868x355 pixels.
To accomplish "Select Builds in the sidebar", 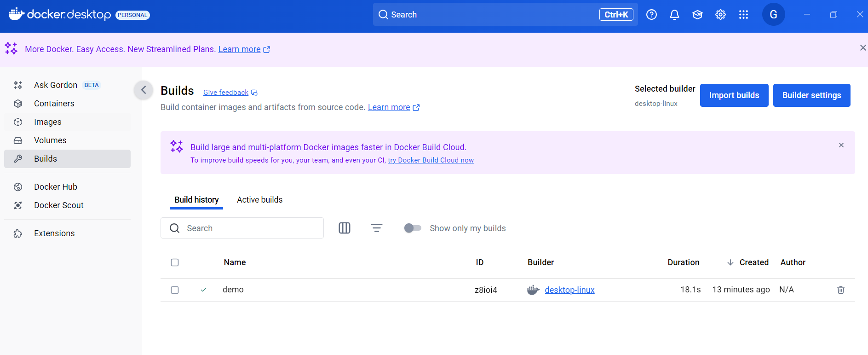I will (67, 159).
